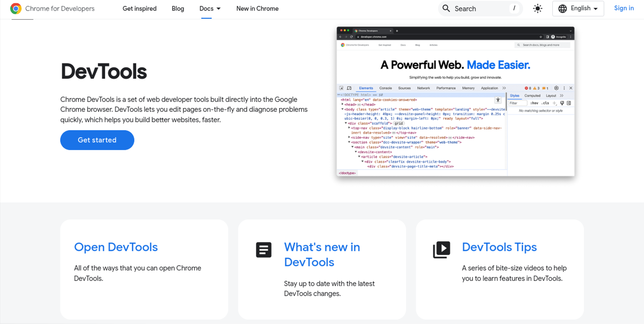Click the video library icon beside DevTools Tips
644x324 pixels.
pyautogui.click(x=442, y=250)
